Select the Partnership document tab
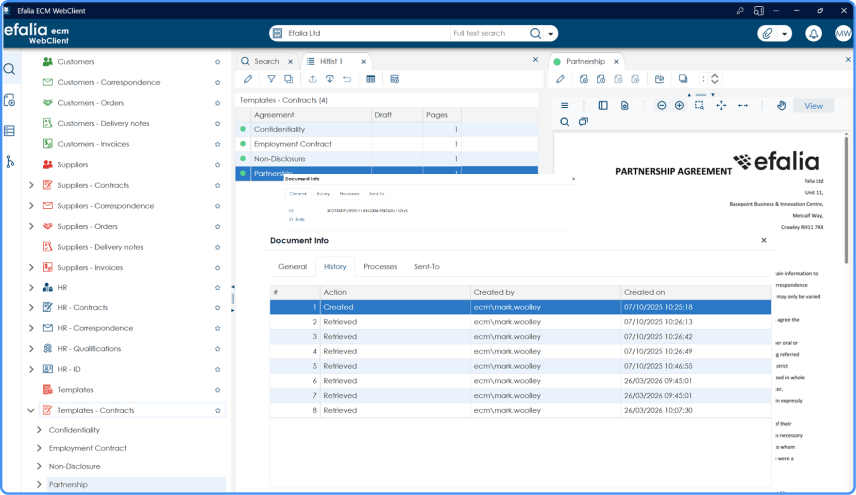 click(585, 61)
